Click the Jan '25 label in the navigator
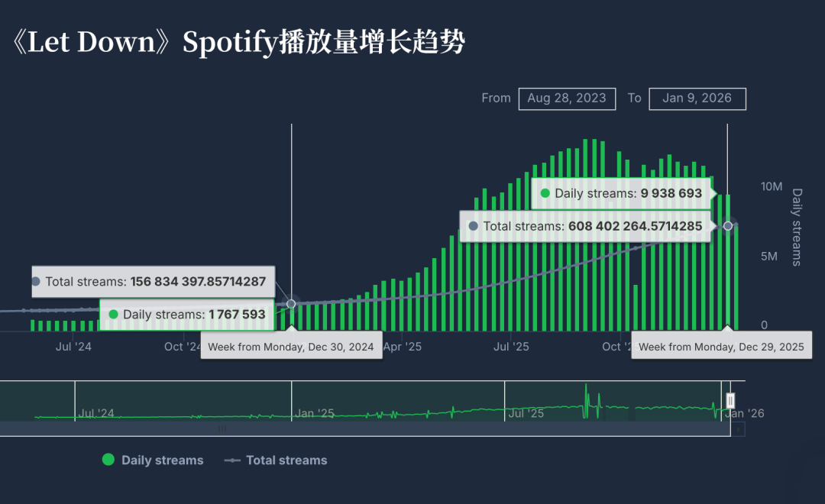 point(315,413)
